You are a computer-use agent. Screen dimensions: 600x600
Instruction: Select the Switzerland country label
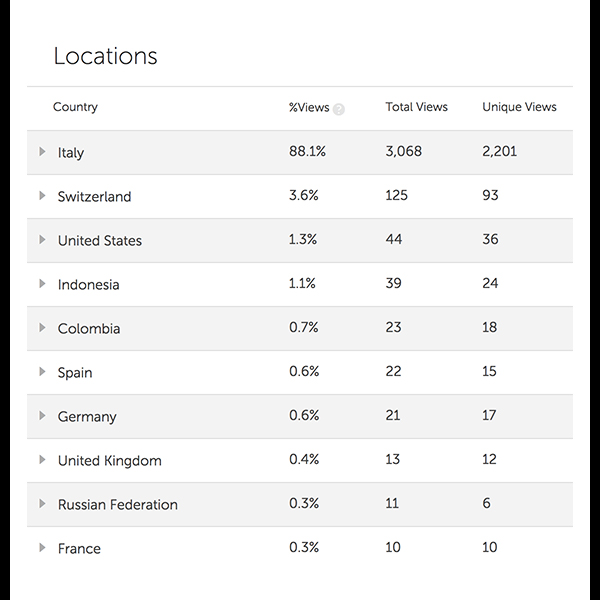(95, 197)
